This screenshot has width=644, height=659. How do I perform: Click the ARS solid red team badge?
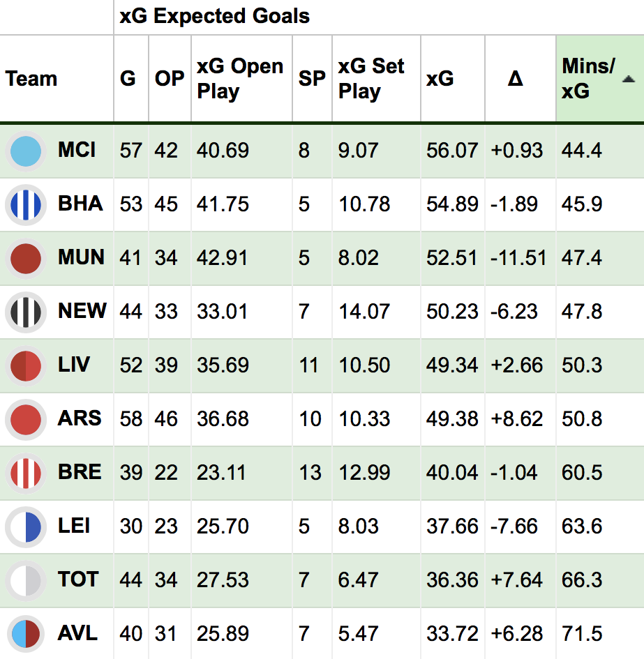26,419
